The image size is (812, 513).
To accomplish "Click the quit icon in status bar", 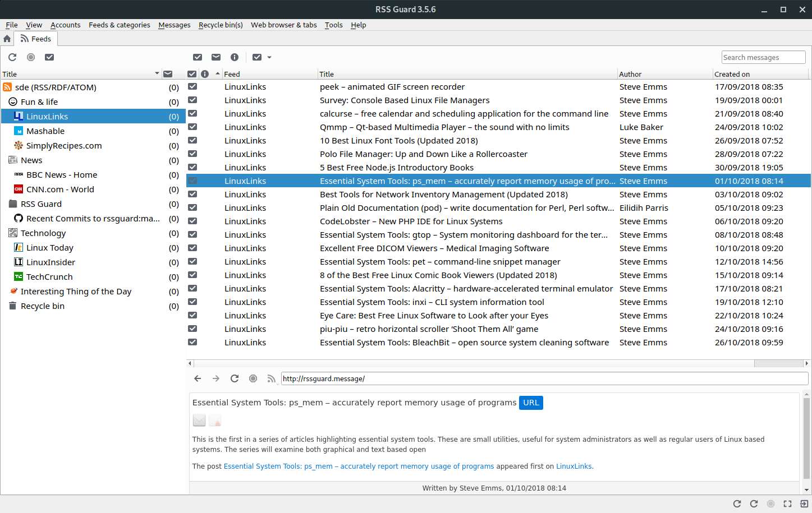I will coord(804,504).
